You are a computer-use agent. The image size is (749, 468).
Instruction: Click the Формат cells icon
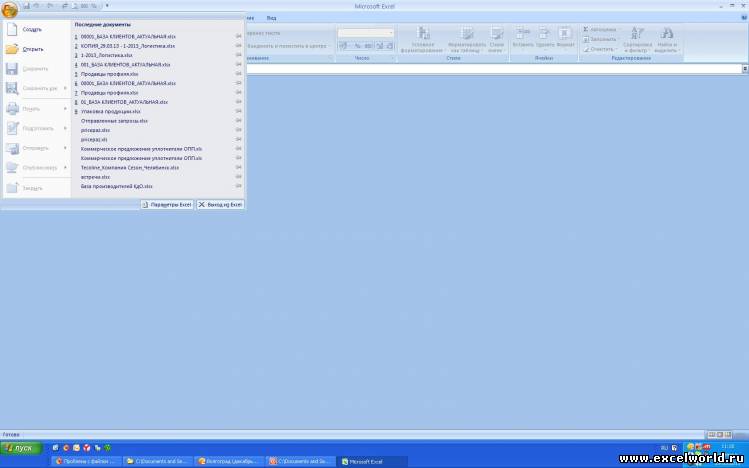pos(565,33)
